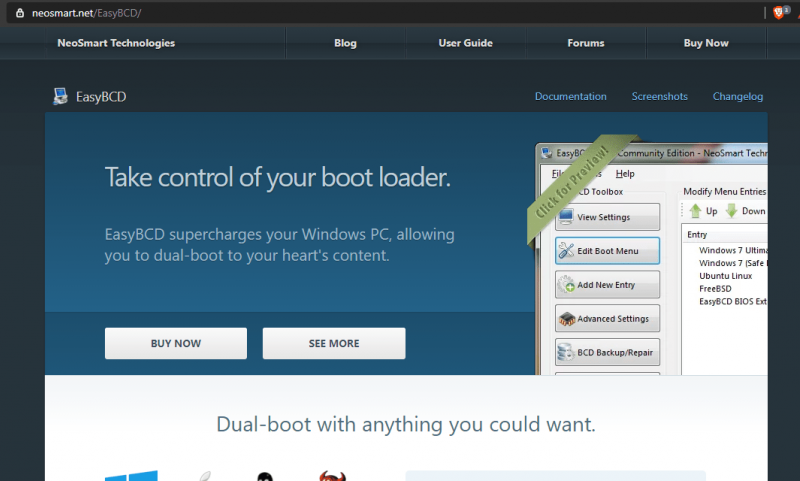
Task: Open Brave shields icon in address bar
Action: click(x=779, y=12)
